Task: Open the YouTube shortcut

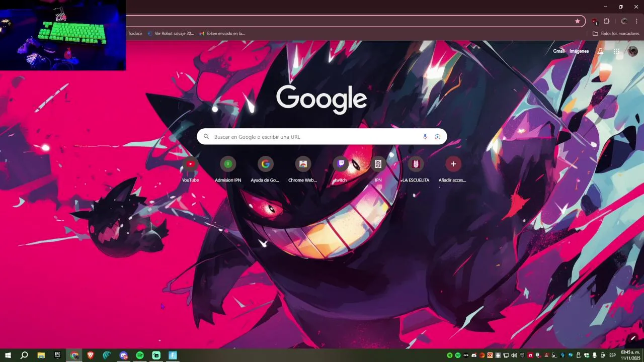Action: pos(190,169)
